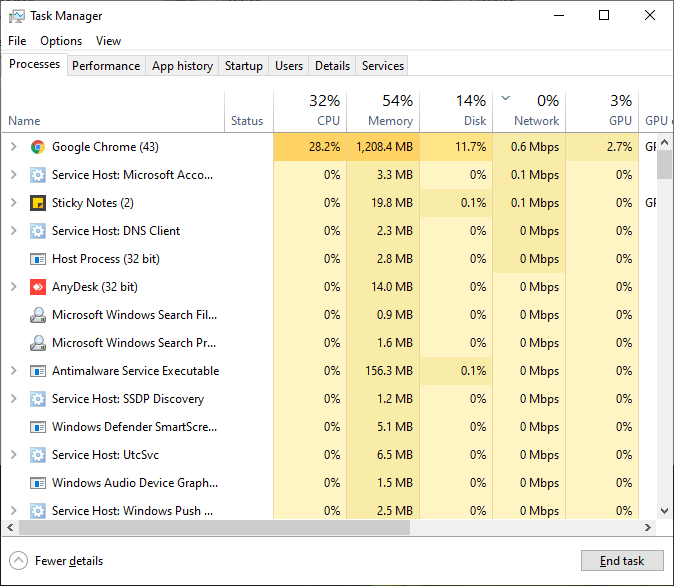Sort by the Disk column header

click(456, 111)
